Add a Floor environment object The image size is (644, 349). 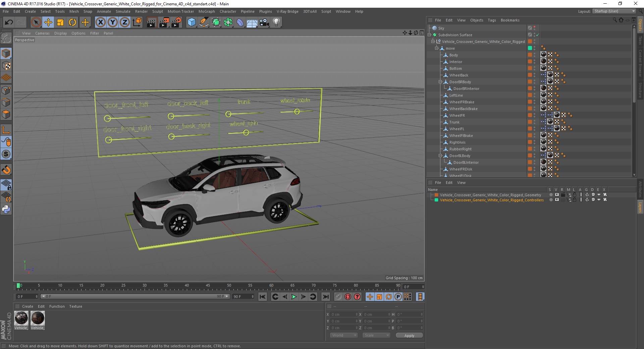[x=252, y=22]
